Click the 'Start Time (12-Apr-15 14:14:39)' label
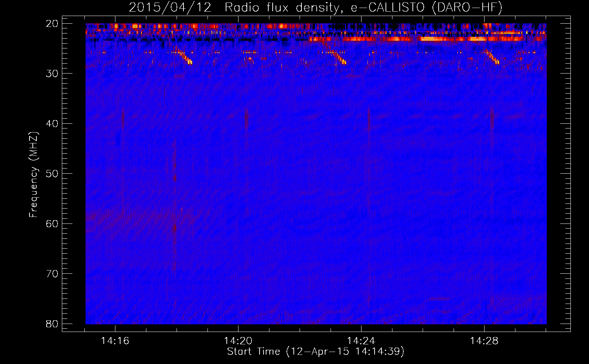The width and height of the screenshot is (589, 364). [x=316, y=352]
